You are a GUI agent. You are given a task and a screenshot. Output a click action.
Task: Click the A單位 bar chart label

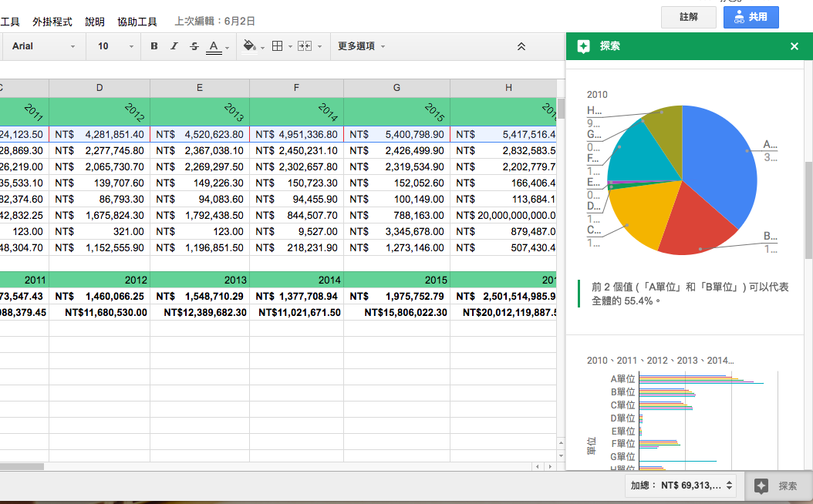[x=622, y=378]
